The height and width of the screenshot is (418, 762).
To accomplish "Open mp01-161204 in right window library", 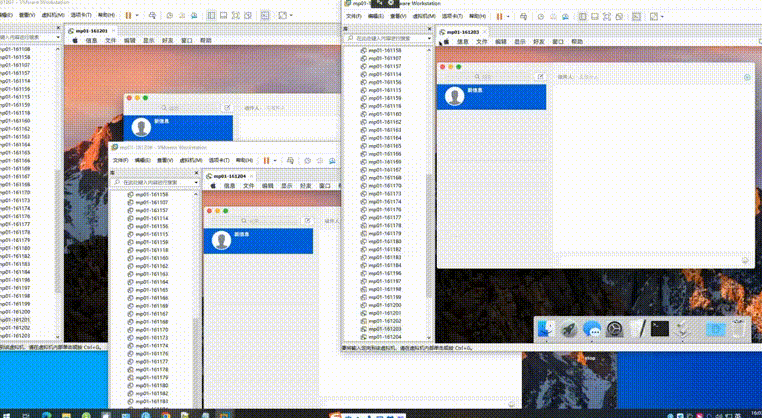I will pyautogui.click(x=384, y=337).
